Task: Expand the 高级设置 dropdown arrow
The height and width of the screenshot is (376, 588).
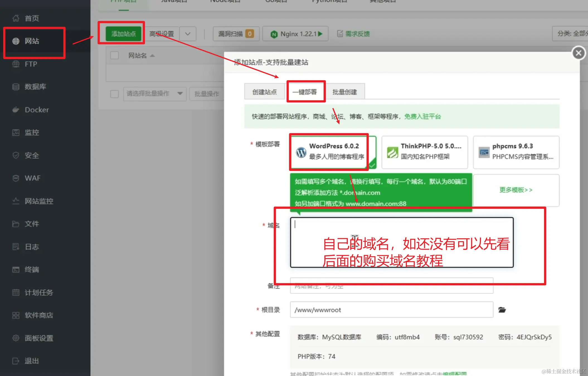Action: point(188,34)
